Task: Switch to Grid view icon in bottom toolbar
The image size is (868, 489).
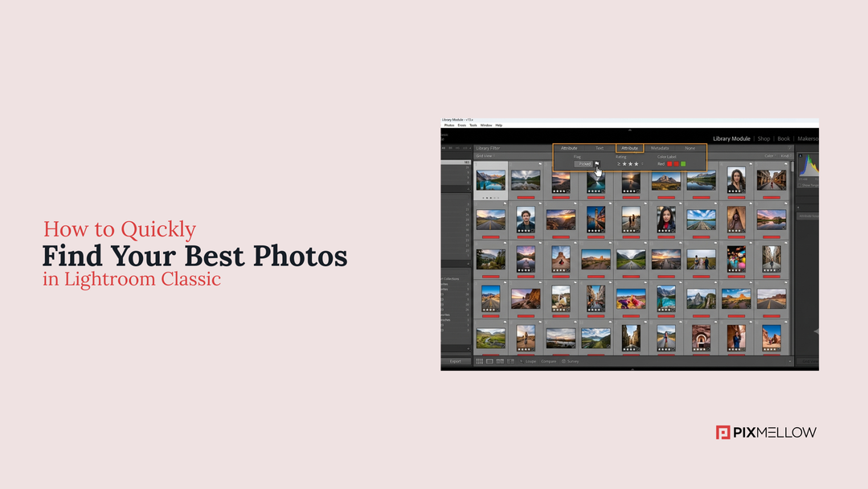Action: [x=479, y=361]
